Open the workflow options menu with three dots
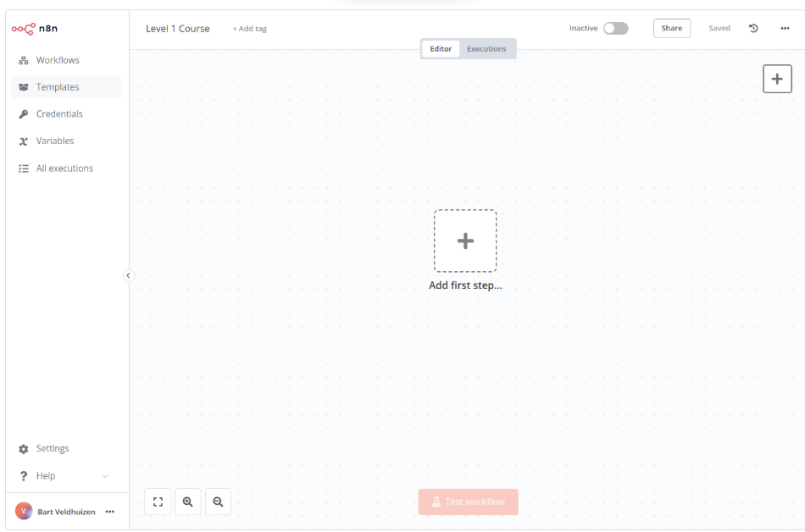 [x=785, y=28]
